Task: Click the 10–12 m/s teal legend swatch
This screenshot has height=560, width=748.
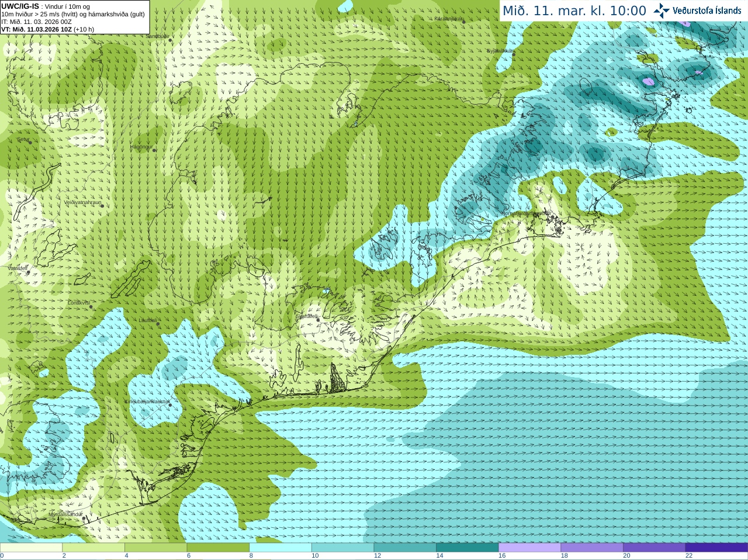Action: (x=342, y=548)
